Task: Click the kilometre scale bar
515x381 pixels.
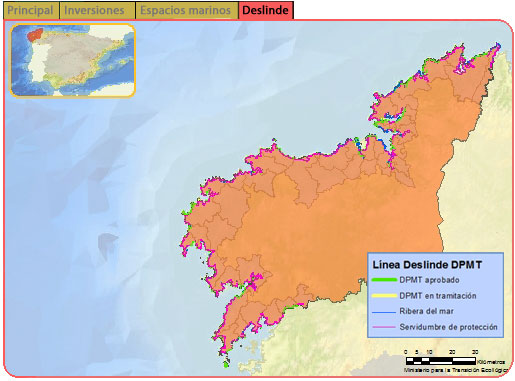Action: pyautogui.click(x=441, y=360)
